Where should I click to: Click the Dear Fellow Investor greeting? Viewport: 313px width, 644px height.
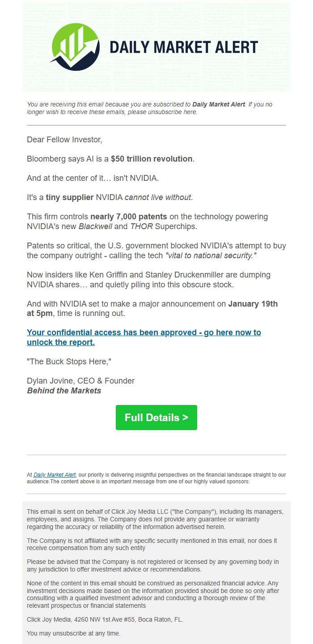point(64,139)
